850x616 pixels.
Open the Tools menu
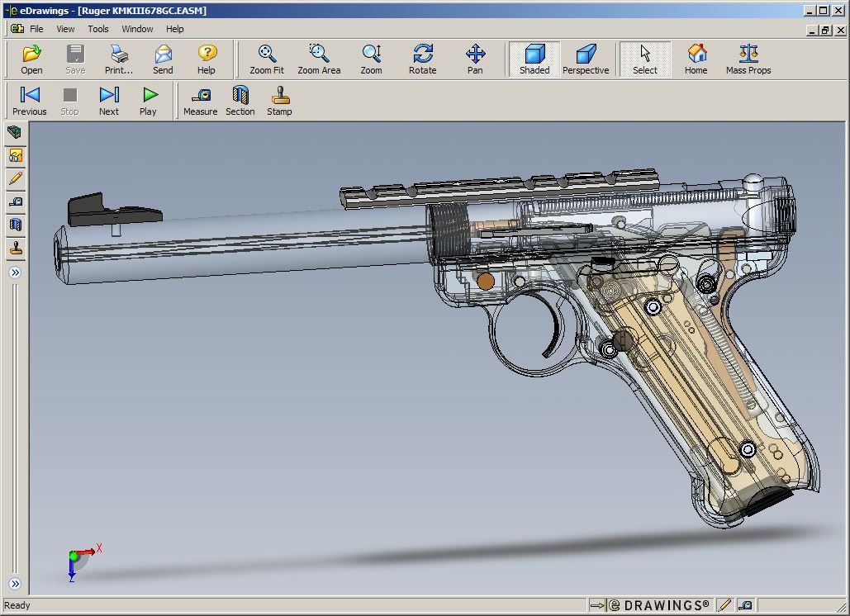(x=98, y=29)
